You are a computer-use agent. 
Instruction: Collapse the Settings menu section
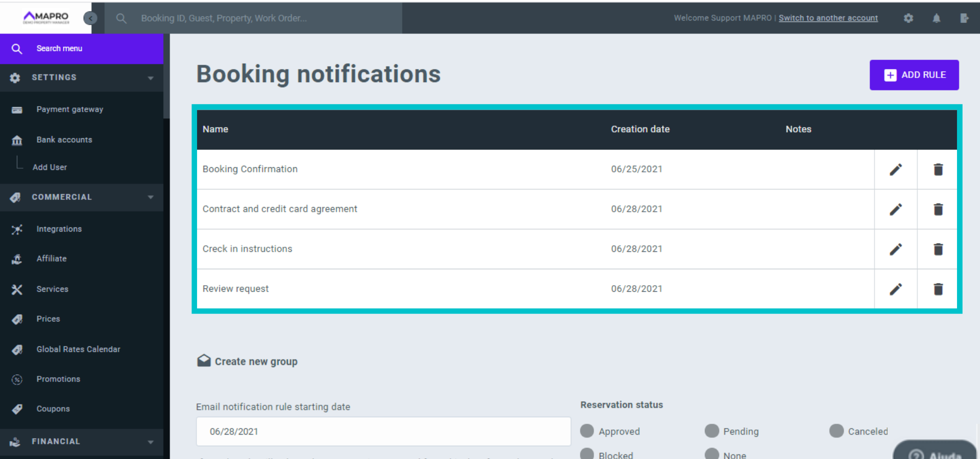(150, 78)
